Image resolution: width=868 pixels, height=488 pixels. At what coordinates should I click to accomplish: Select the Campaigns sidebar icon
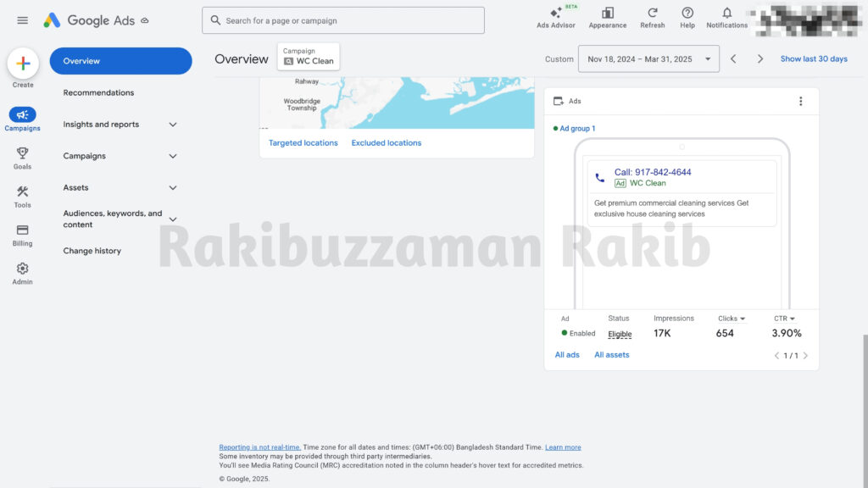pyautogui.click(x=22, y=117)
